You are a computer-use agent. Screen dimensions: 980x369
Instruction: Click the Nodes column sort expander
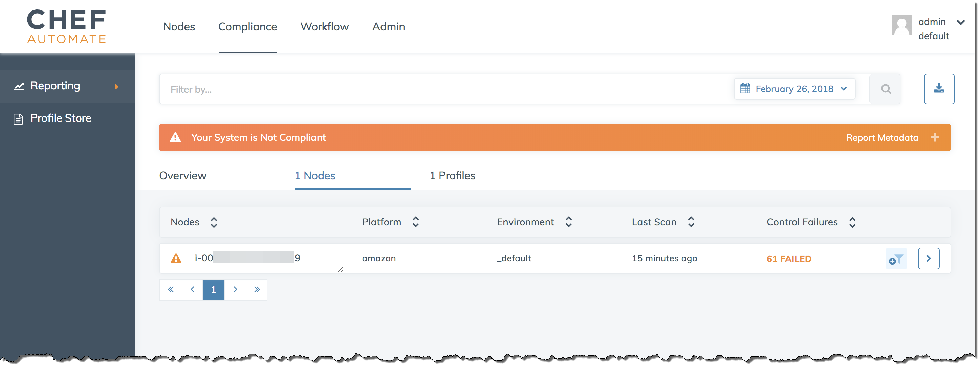(214, 222)
